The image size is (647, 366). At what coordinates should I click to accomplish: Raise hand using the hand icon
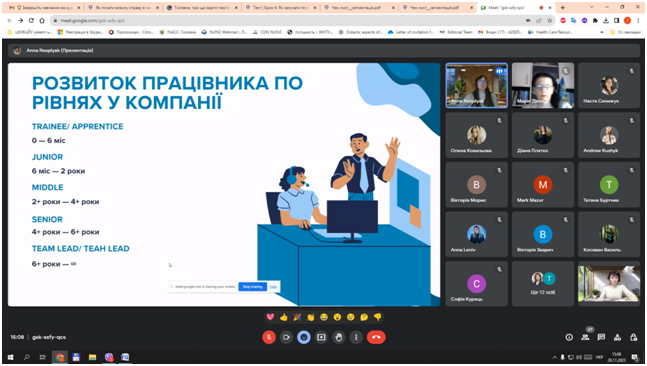339,337
